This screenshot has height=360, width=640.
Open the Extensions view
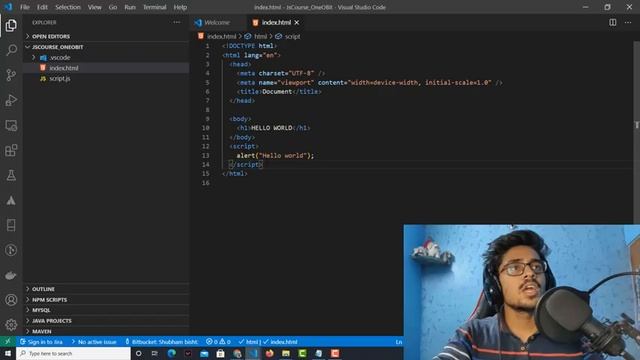coord(11,150)
